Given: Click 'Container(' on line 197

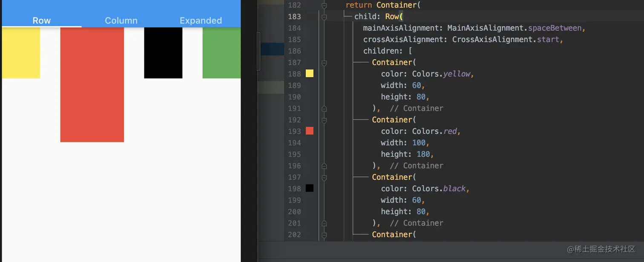Looking at the screenshot, I should coord(394,177).
